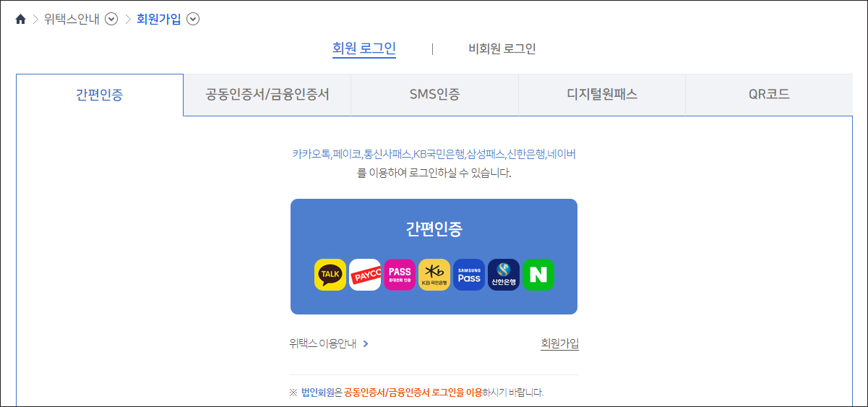Click the arrow next to 위택스 이용안내

[x=366, y=344]
